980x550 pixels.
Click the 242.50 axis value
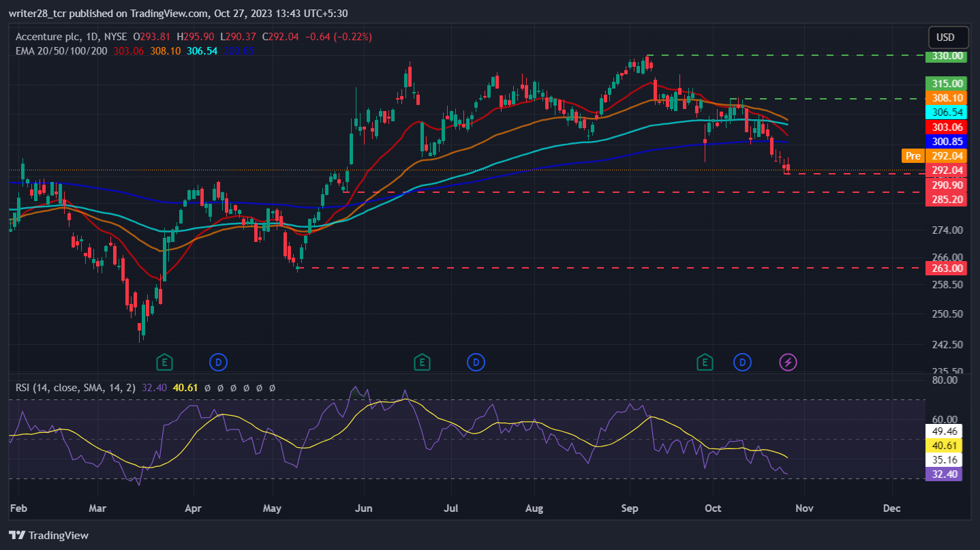tap(946, 345)
